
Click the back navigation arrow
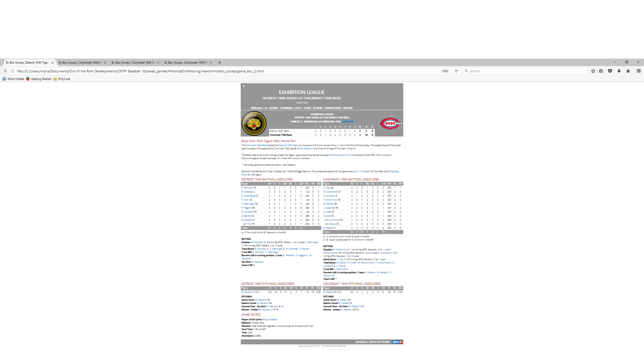pyautogui.click(x=5, y=71)
